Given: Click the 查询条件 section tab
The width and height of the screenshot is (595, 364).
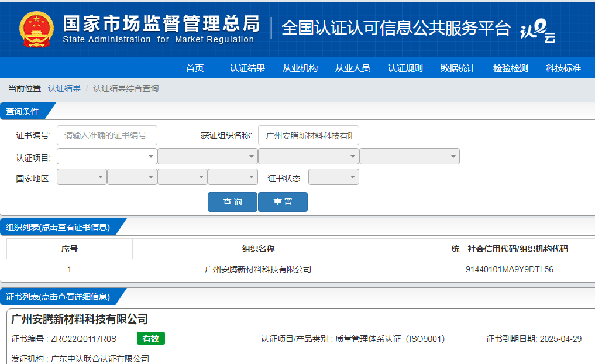Looking at the screenshot, I should pyautogui.click(x=23, y=111).
